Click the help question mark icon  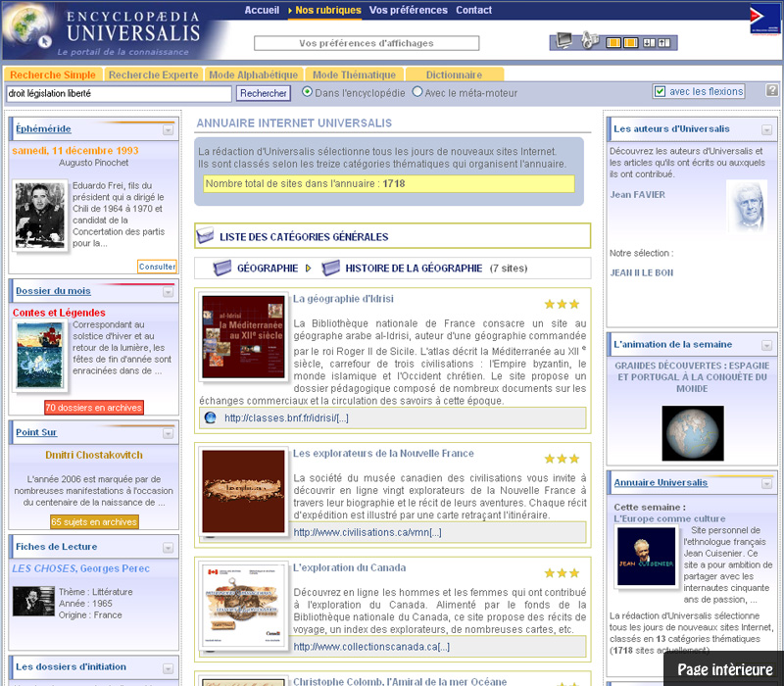pyautogui.click(x=772, y=90)
